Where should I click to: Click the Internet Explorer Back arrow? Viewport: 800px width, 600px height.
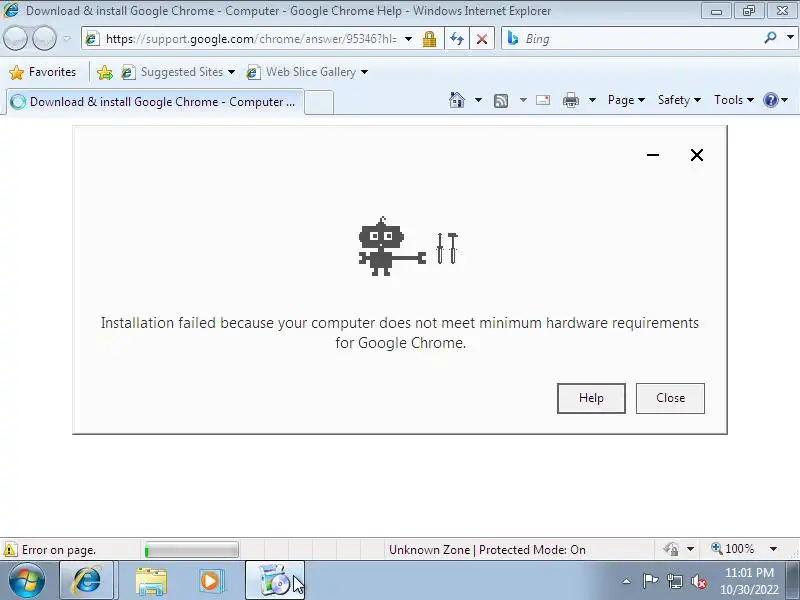pyautogui.click(x=15, y=38)
